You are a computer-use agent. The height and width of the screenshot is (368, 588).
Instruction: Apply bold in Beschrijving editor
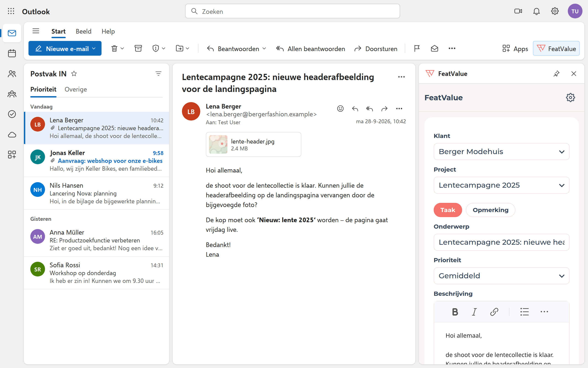(x=455, y=311)
